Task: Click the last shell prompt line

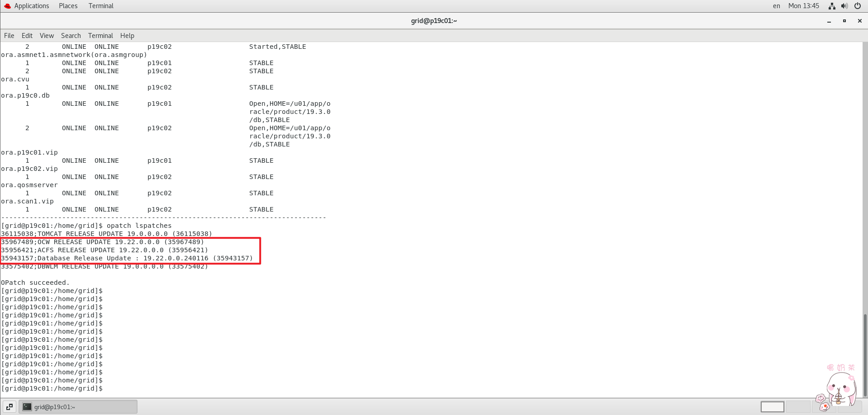Action: (52, 388)
